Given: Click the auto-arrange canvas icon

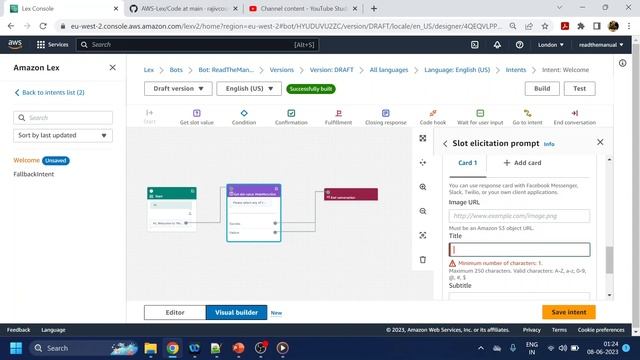Looking at the screenshot, I should (x=422, y=162).
